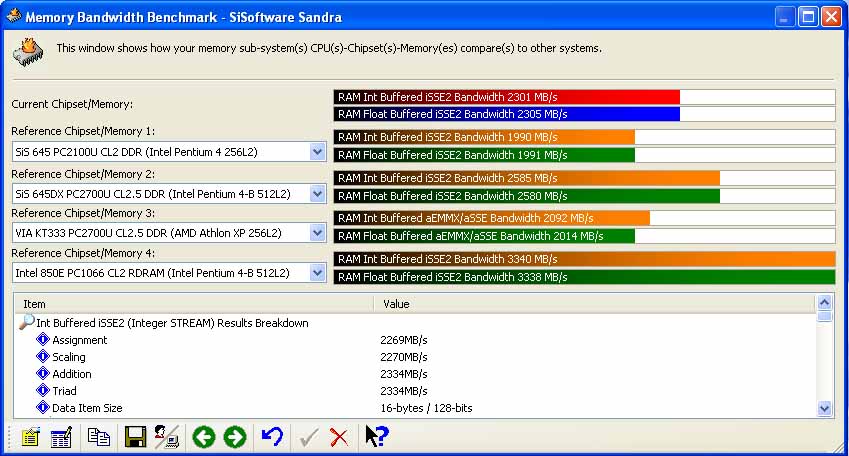Select the Scaling row label
This screenshot has width=849, height=456.
[x=69, y=357]
